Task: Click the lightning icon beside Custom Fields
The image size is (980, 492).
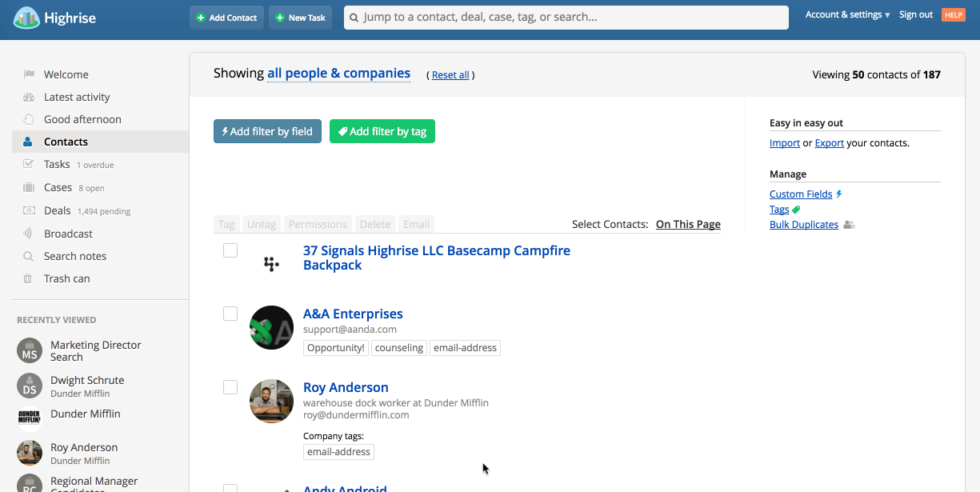Action: click(838, 194)
